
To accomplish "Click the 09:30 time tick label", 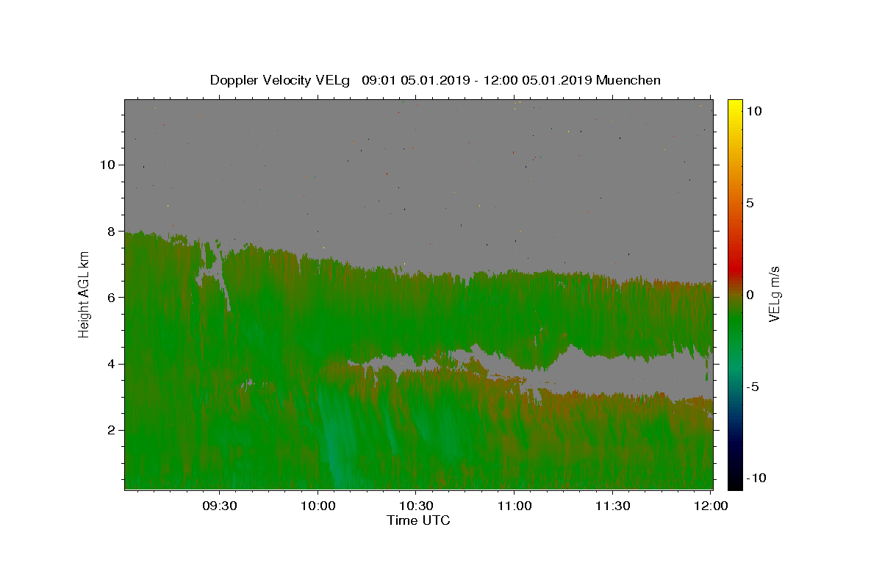I will [219, 506].
